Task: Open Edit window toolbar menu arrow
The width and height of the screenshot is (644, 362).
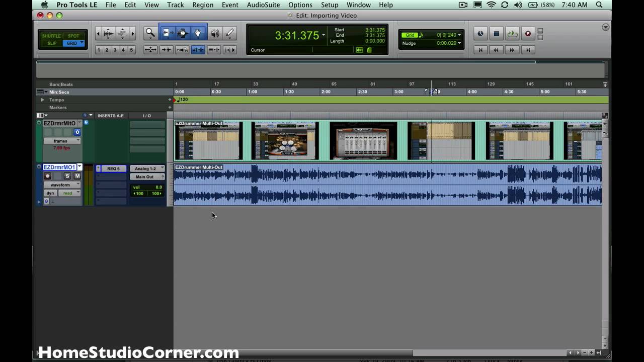Action: tap(606, 27)
